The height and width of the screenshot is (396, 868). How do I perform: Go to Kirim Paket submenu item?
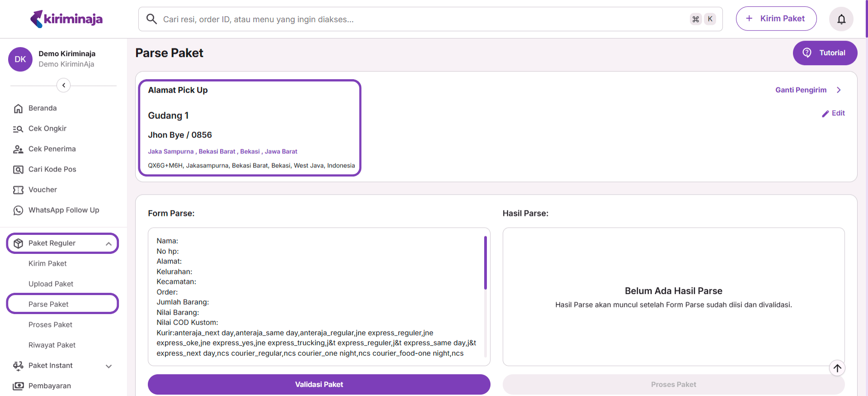47,263
